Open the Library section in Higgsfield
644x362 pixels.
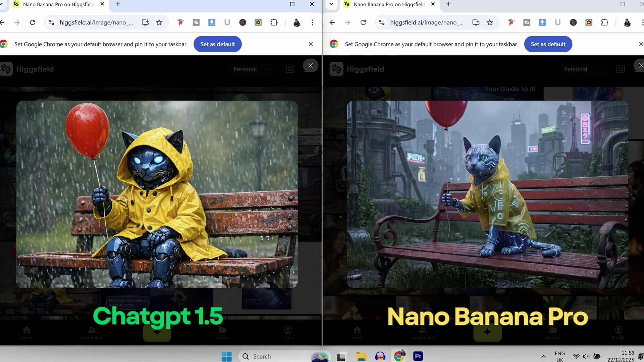[222, 333]
